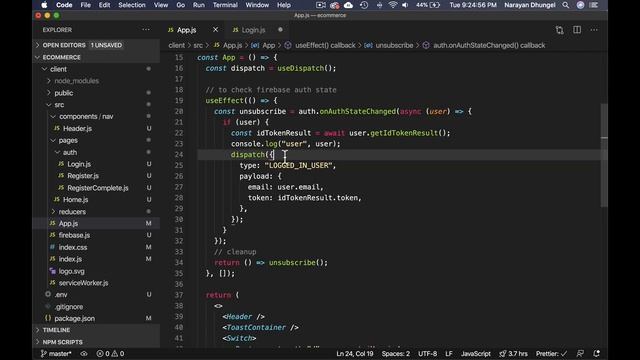Expand the Timeline section
640x360 pixels.
(x=96, y=330)
